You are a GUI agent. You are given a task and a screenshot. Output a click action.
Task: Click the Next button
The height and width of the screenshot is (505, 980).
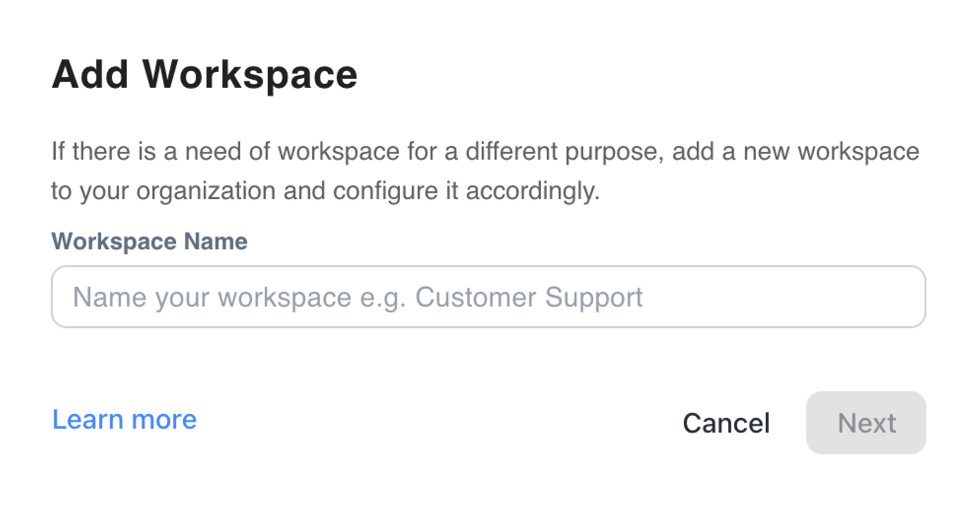pyautogui.click(x=865, y=423)
